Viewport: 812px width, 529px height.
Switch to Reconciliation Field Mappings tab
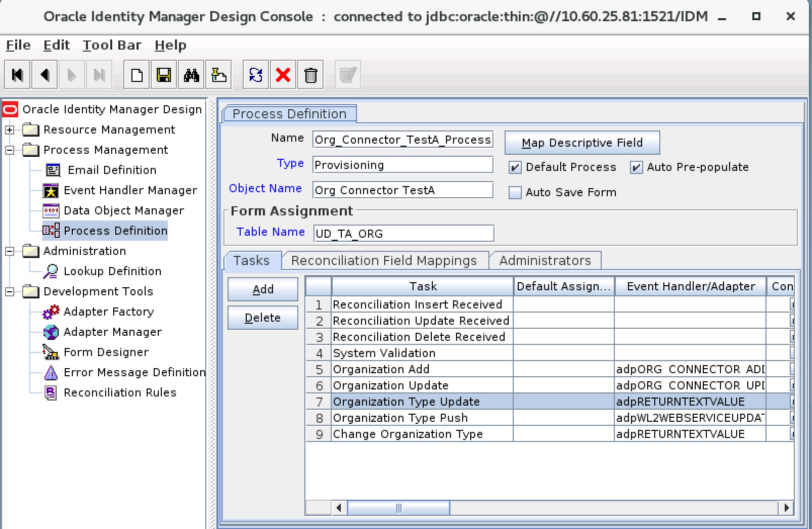point(384,260)
